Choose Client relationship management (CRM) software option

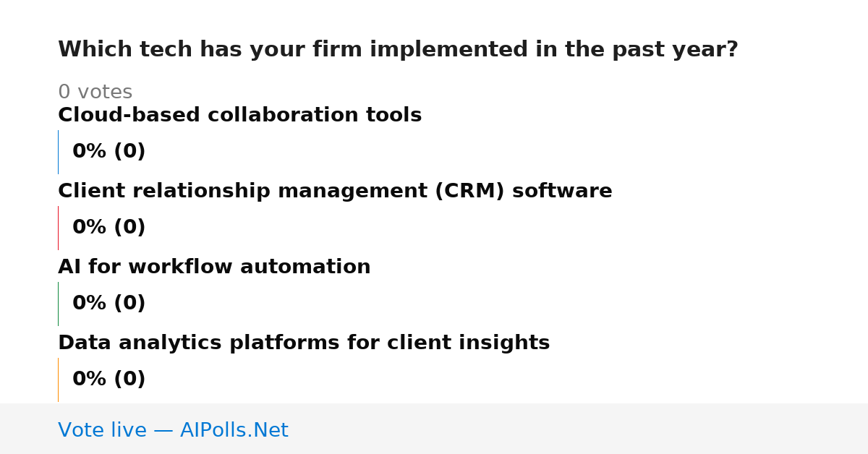335,191
